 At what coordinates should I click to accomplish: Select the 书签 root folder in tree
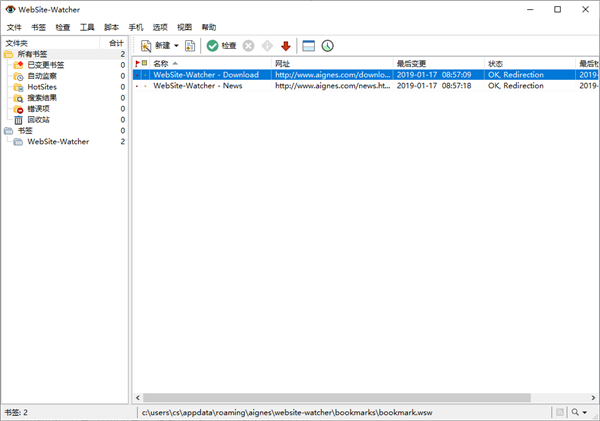click(25, 131)
